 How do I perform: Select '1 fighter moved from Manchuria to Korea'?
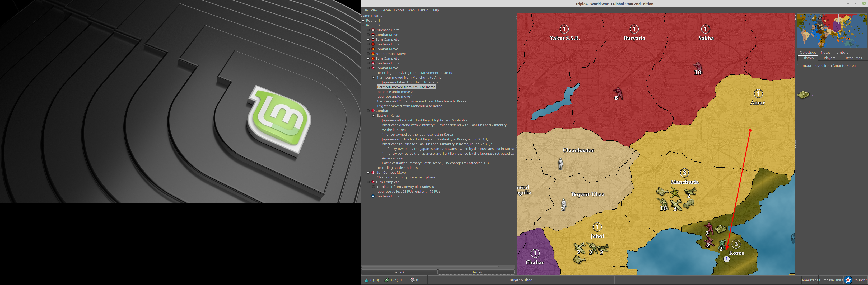(x=409, y=106)
